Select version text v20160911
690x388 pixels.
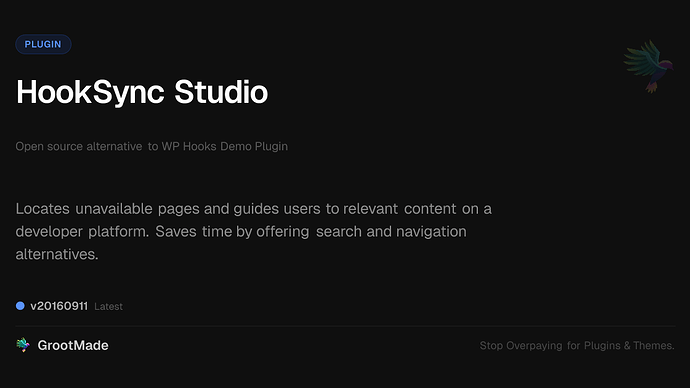(59, 306)
